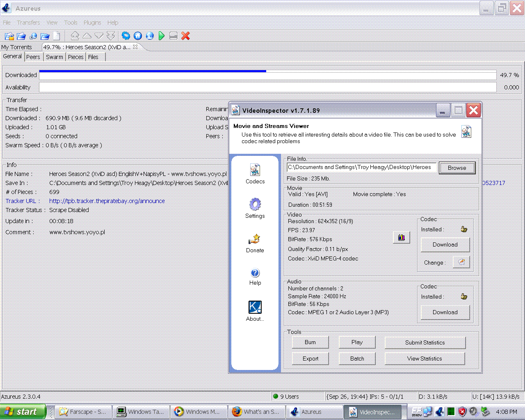Switch to the Files tab

pyautogui.click(x=94, y=57)
